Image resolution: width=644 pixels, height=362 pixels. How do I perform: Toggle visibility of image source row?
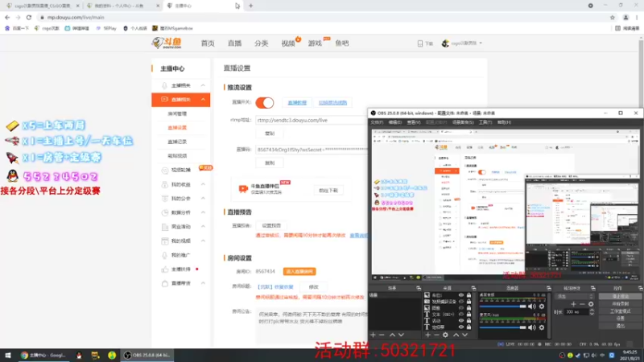(x=461, y=308)
